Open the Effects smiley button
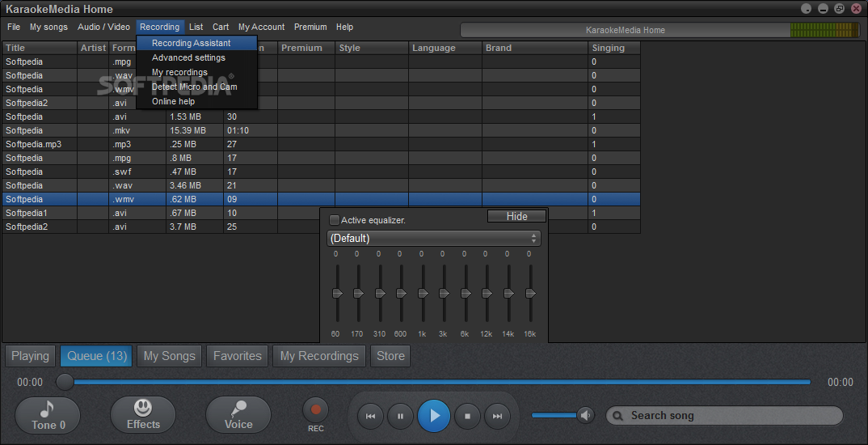 [143, 416]
